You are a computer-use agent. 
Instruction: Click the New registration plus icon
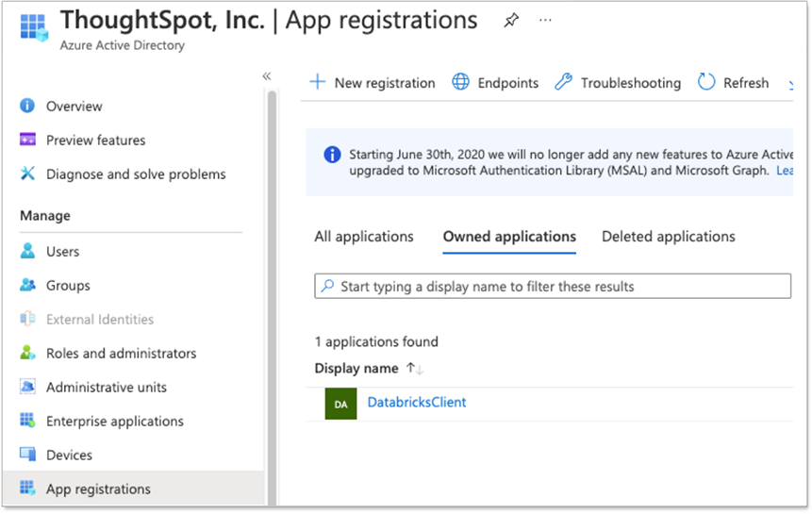[x=318, y=83]
